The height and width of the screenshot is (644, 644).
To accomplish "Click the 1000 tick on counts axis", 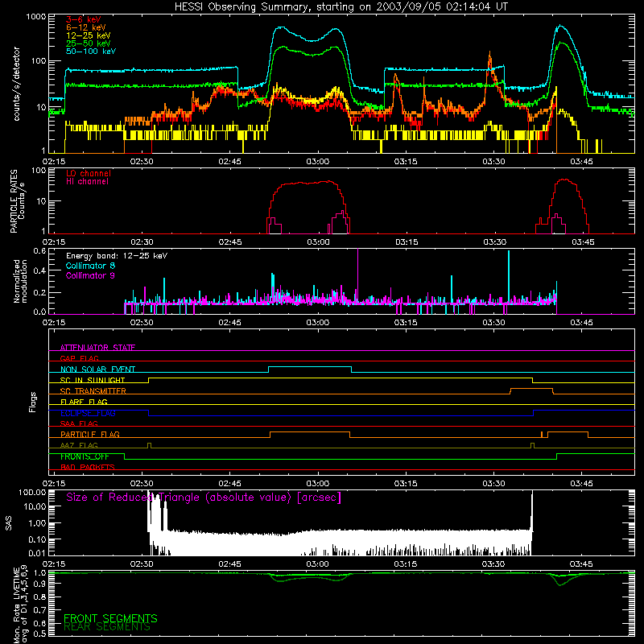I will tap(36, 17).
